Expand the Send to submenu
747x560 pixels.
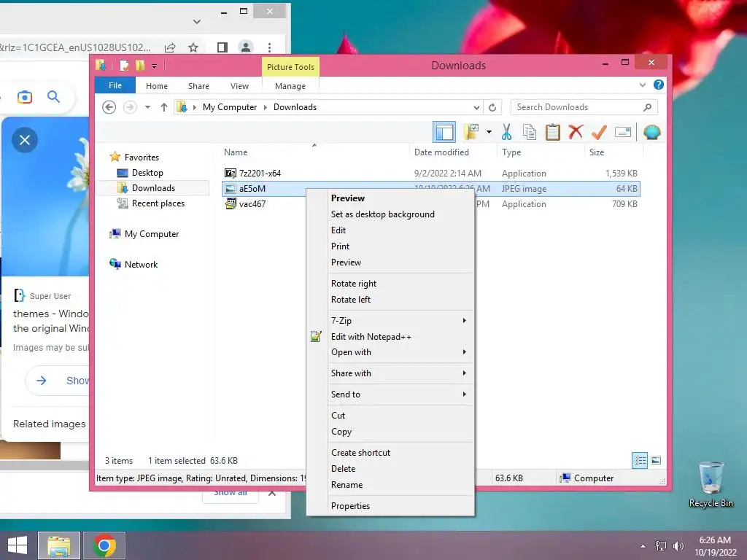tap(390, 394)
